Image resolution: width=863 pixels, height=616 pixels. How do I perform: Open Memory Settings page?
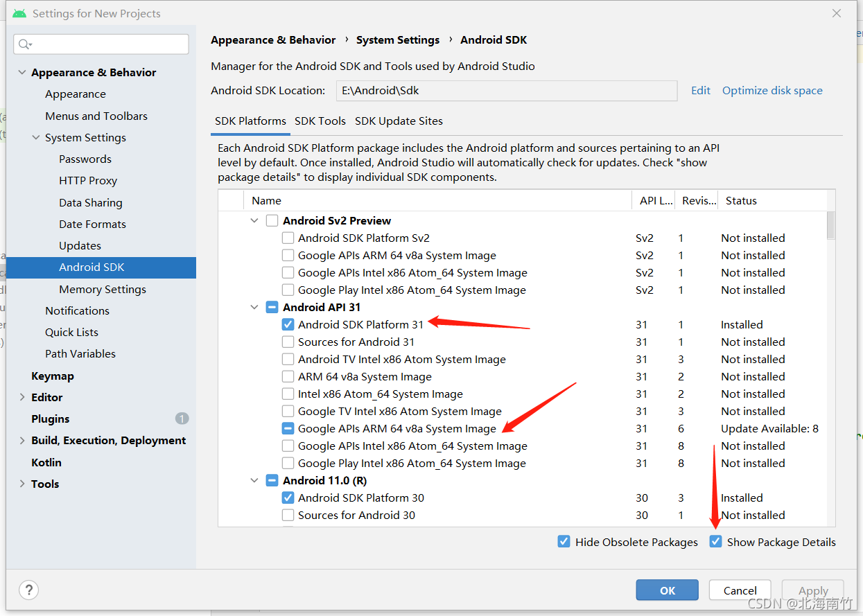point(103,289)
